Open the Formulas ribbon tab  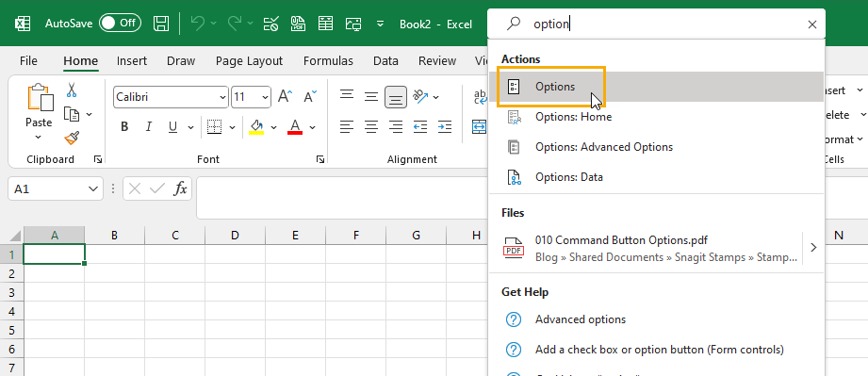[328, 61]
